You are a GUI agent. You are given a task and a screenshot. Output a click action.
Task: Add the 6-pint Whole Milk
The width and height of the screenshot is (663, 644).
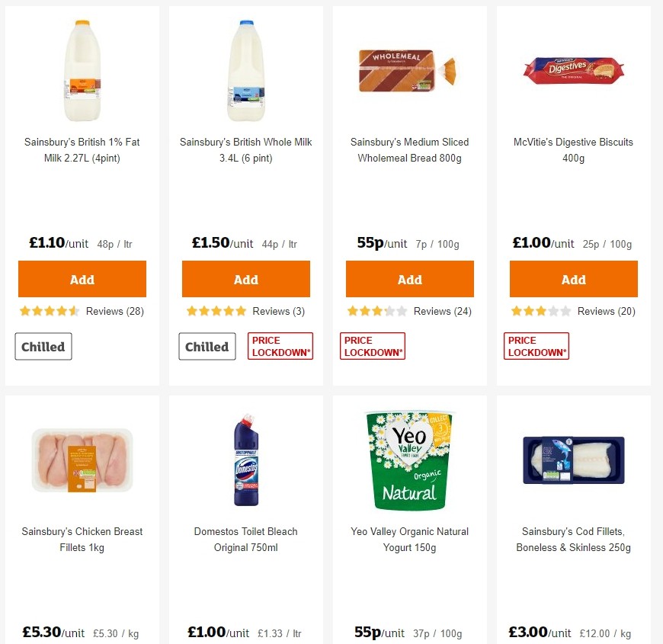point(245,278)
